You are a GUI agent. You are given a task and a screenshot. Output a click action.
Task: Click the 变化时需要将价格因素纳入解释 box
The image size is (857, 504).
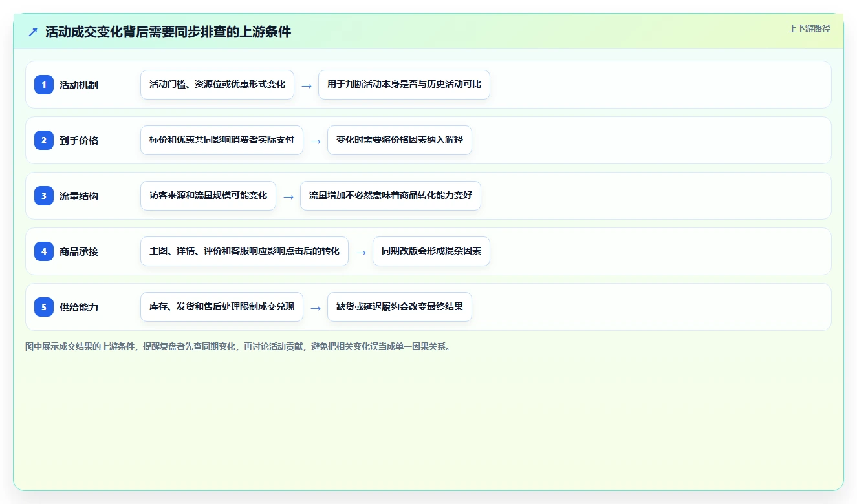[x=400, y=140]
